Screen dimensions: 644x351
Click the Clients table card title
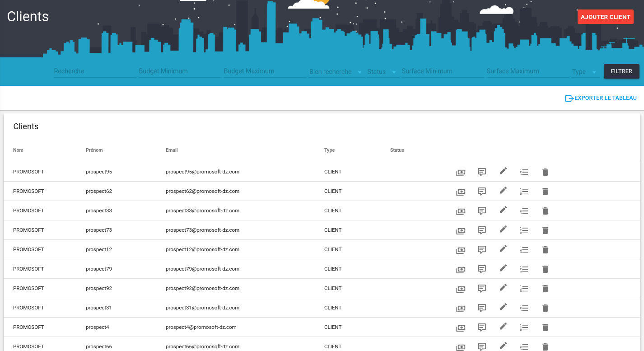pyautogui.click(x=26, y=126)
